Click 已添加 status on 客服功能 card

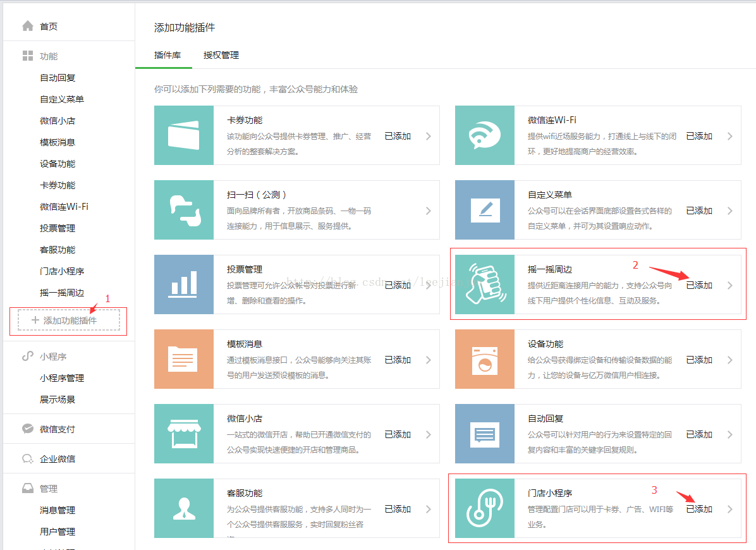point(398,509)
